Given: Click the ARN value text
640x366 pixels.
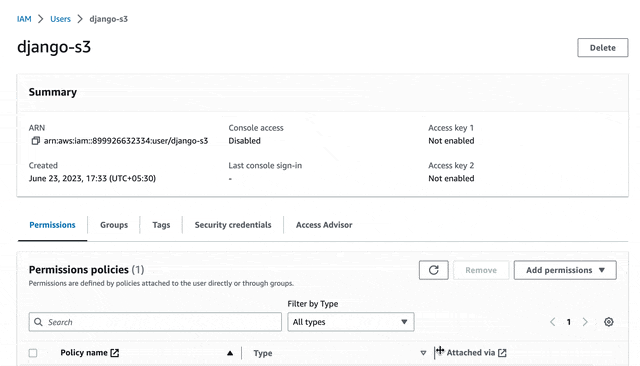Looking at the screenshot, I should [x=126, y=141].
